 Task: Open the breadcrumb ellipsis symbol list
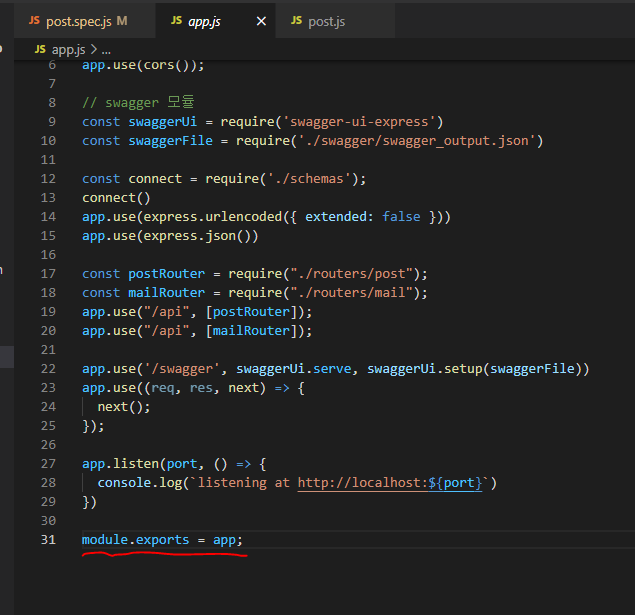[106, 50]
